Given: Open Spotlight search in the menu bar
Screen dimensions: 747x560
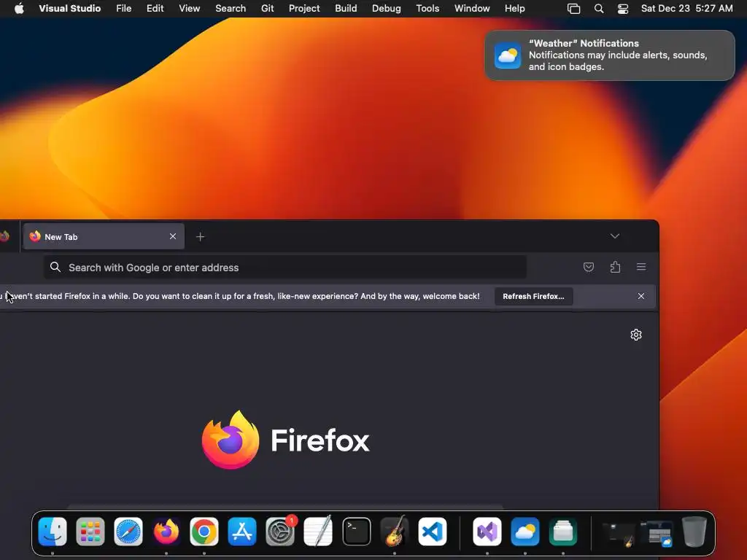Looking at the screenshot, I should 599,9.
